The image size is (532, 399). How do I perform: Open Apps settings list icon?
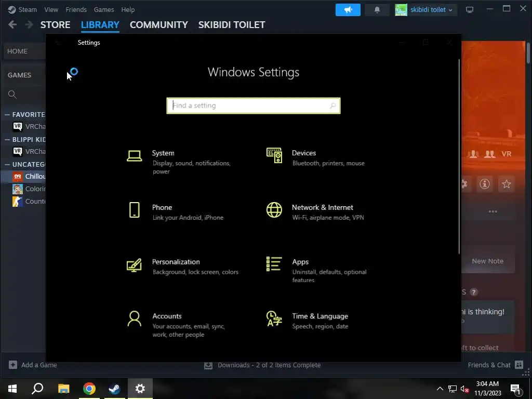pos(274,264)
